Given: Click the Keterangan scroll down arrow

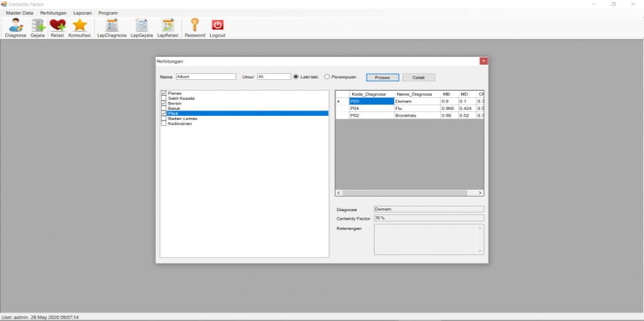Looking at the screenshot, I should click(480, 251).
